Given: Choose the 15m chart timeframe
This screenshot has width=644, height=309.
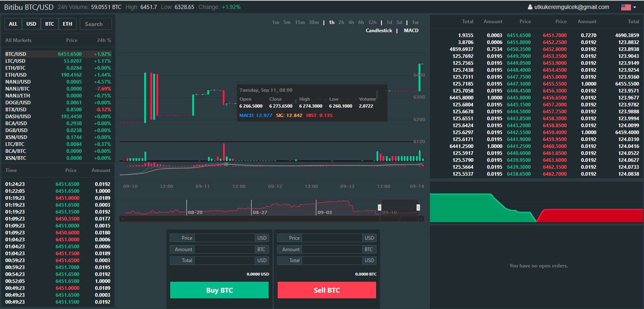Looking at the screenshot, I should 300,22.
